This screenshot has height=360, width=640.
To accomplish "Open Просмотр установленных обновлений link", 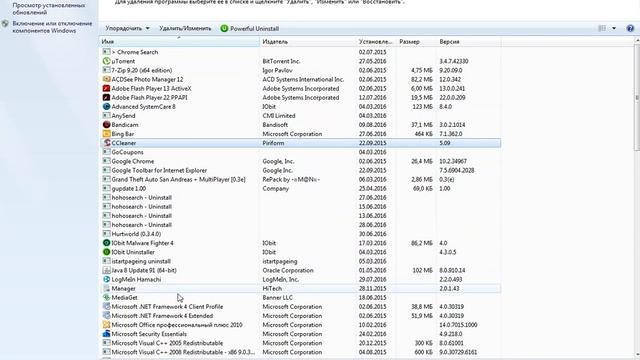I will tap(49, 9).
